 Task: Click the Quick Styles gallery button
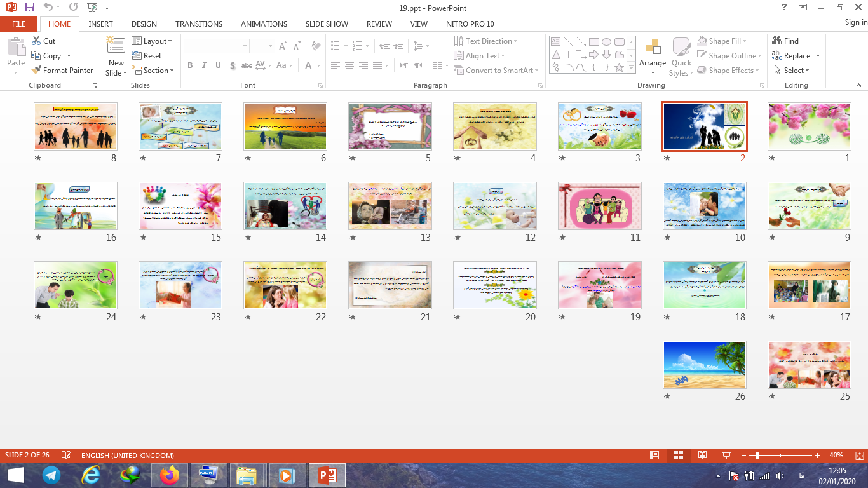681,57
